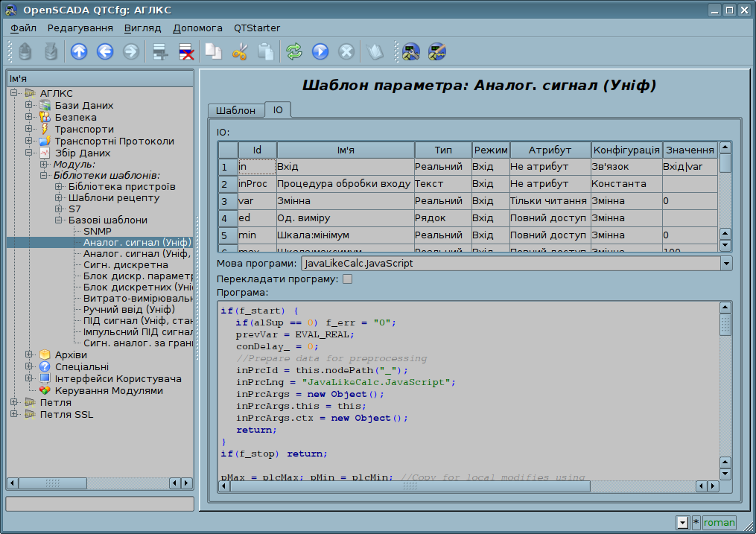Viewport: 756px width, 534px height.
Task: Switch to the 'Шаблон' tab
Action: tap(235, 110)
